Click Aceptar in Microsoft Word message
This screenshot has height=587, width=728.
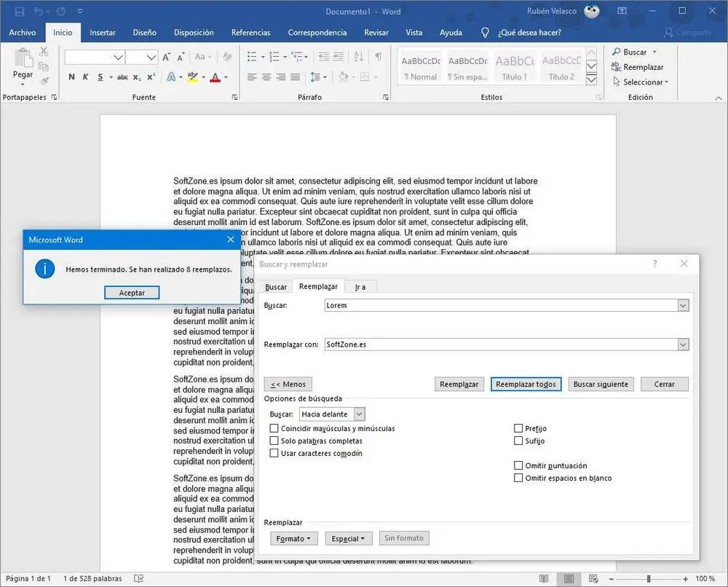coord(132,293)
